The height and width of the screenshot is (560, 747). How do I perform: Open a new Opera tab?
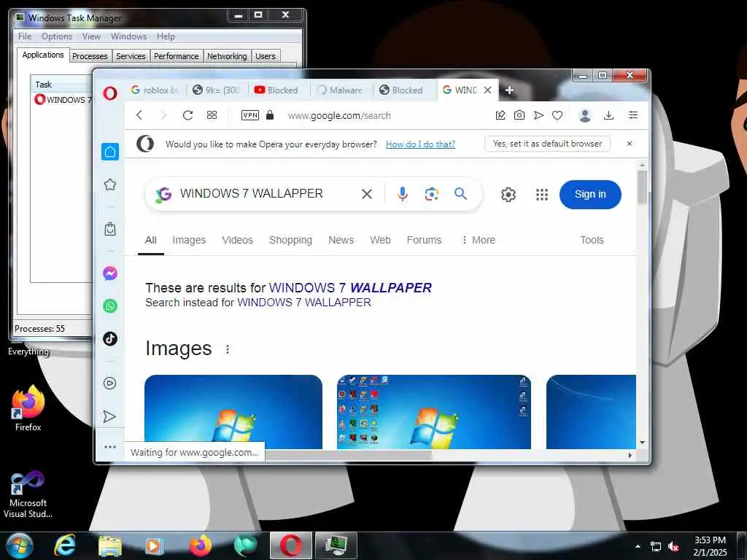click(x=509, y=90)
